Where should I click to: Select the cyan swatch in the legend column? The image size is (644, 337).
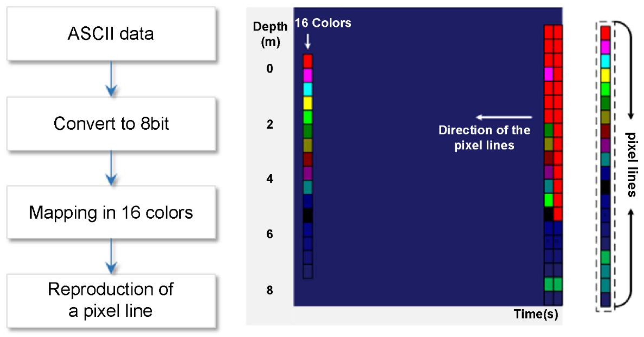coord(308,89)
